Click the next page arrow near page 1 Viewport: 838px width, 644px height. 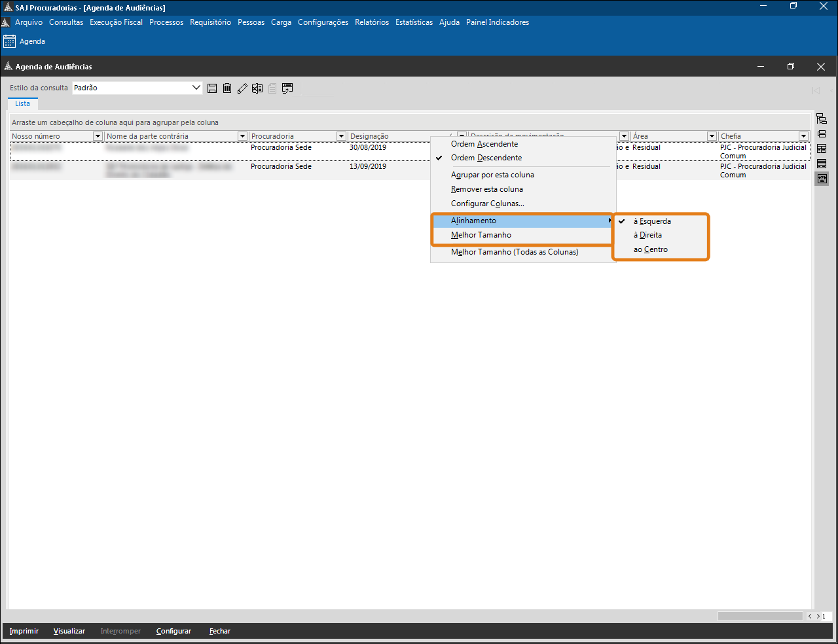(818, 617)
